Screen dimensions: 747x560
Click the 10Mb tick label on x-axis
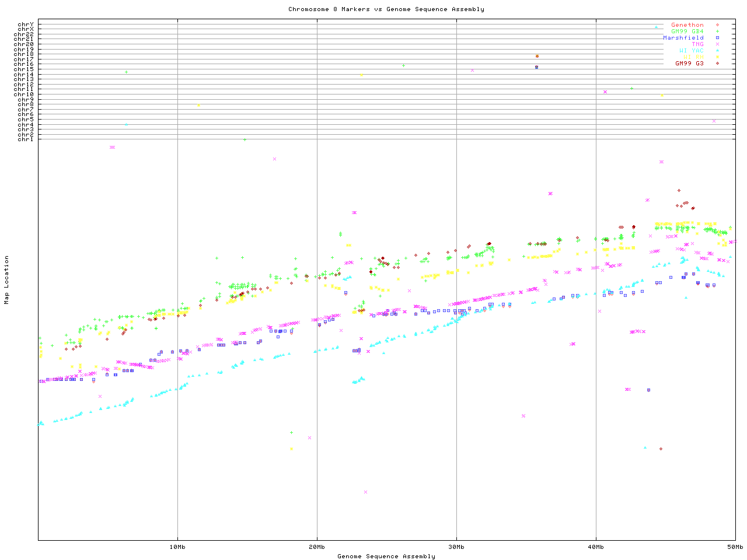(x=177, y=547)
